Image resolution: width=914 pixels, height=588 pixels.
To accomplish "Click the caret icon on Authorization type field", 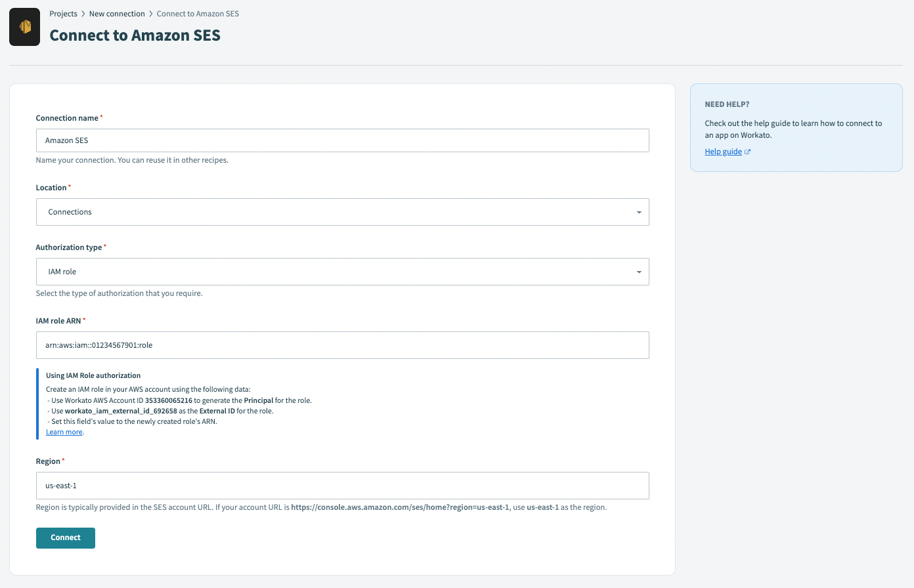I will pyautogui.click(x=638, y=271).
